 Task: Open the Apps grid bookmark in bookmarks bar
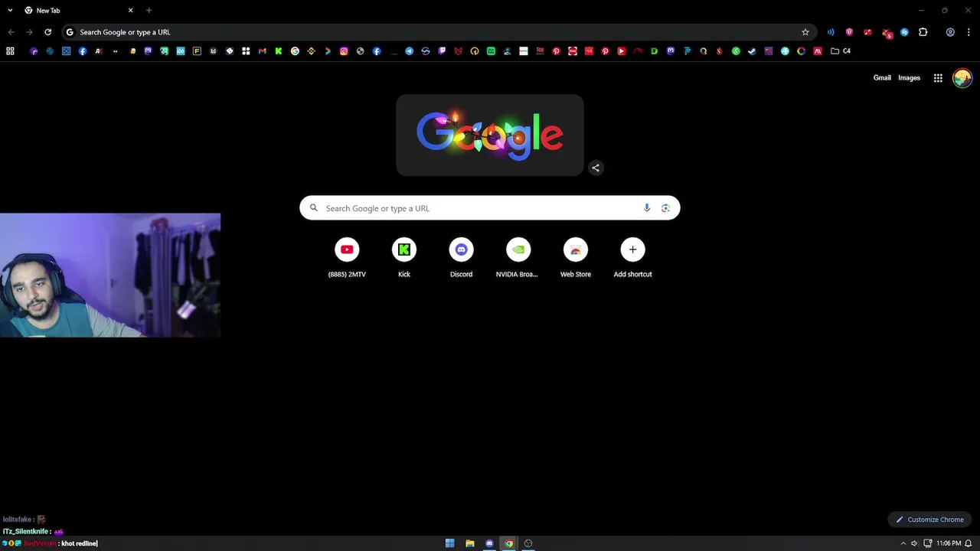10,51
